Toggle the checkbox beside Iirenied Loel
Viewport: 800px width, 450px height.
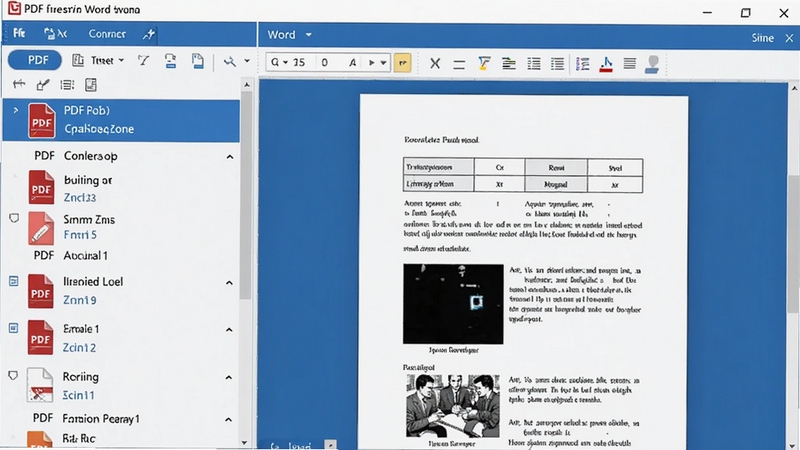coord(14,281)
